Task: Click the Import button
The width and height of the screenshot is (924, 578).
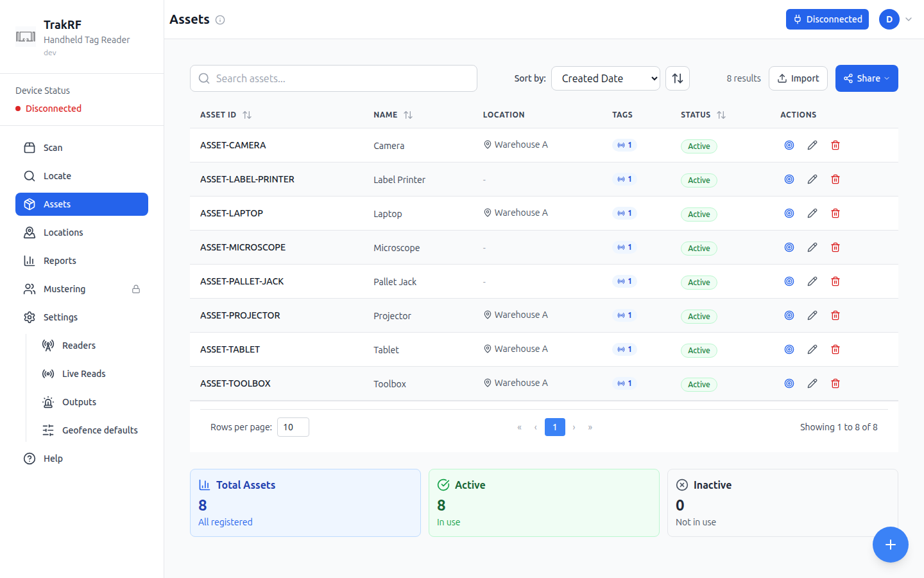Action: (798, 78)
